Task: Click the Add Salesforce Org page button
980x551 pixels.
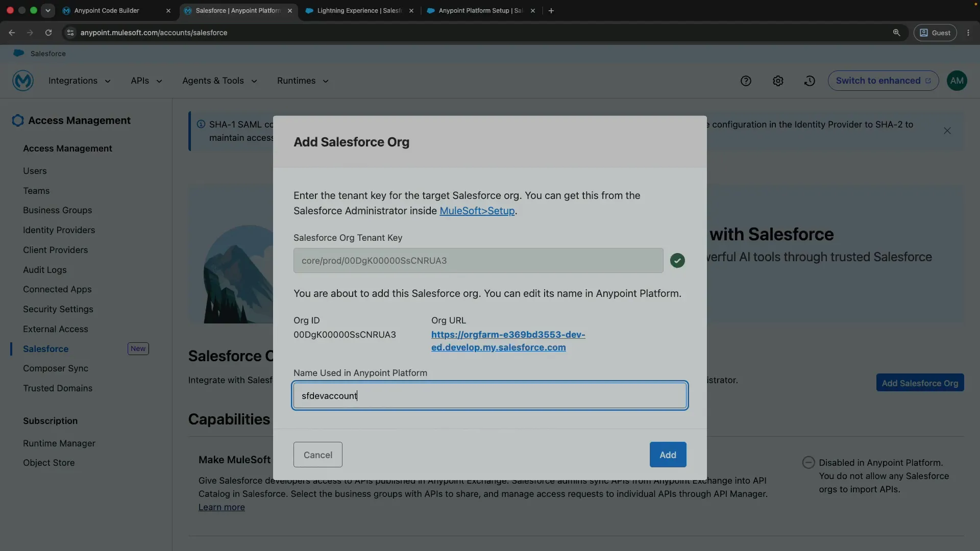Action: (x=920, y=383)
